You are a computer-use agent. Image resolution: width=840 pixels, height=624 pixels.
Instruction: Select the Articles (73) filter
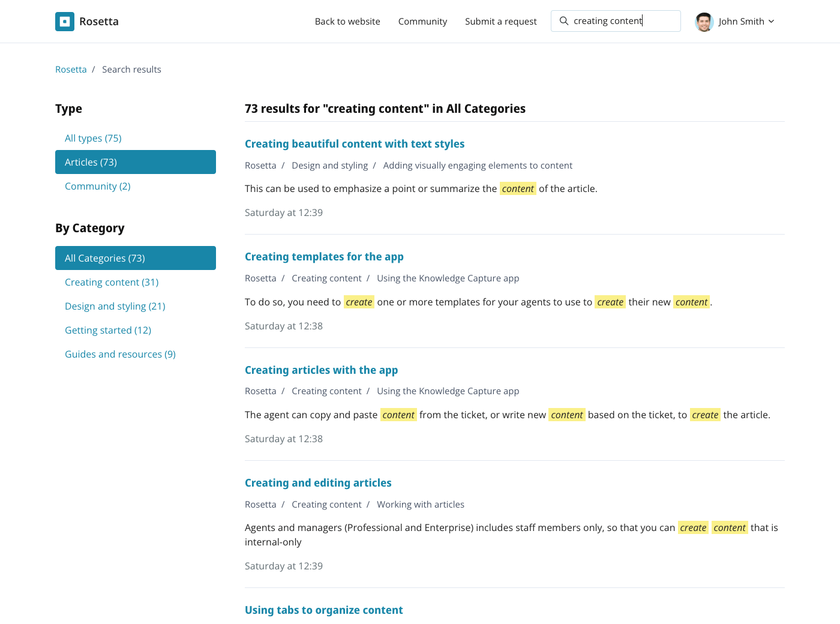pyautogui.click(x=136, y=162)
